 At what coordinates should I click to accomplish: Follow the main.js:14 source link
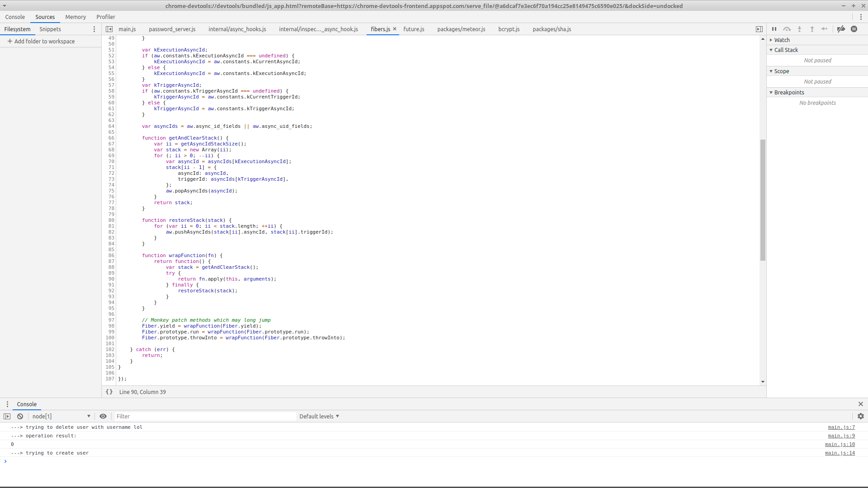840,453
